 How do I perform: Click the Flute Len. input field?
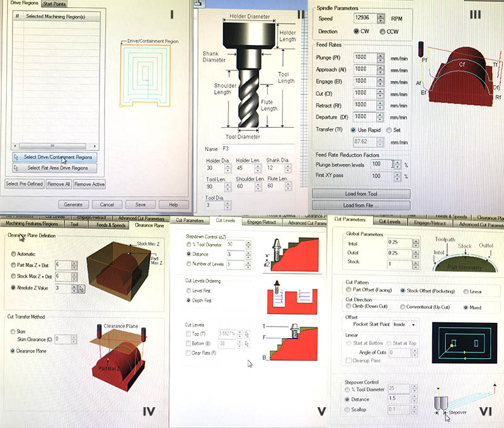(x=275, y=186)
